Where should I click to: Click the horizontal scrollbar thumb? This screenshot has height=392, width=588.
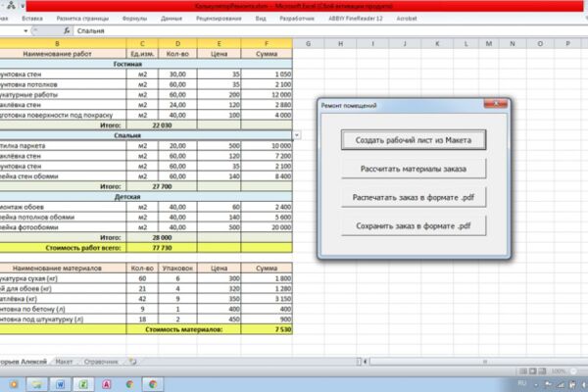point(484,362)
